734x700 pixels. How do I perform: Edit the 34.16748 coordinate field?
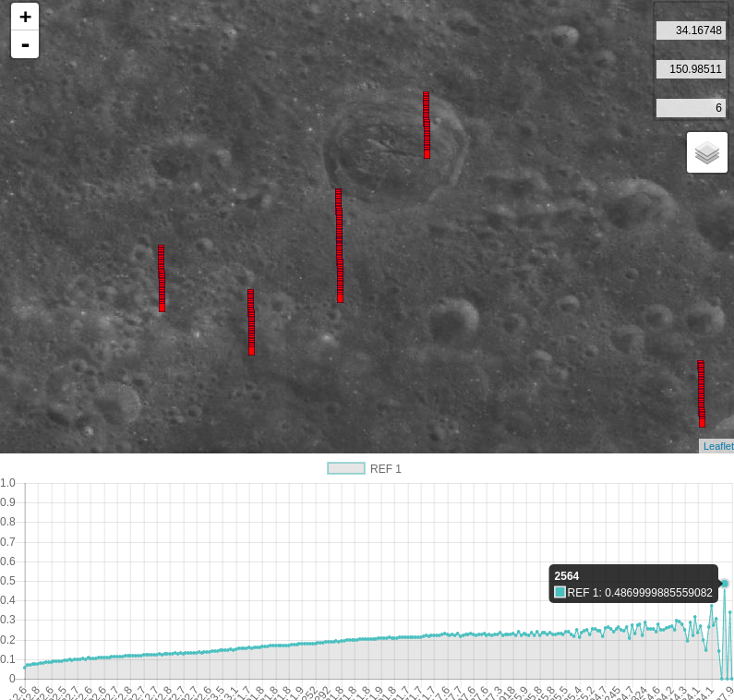[691, 30]
